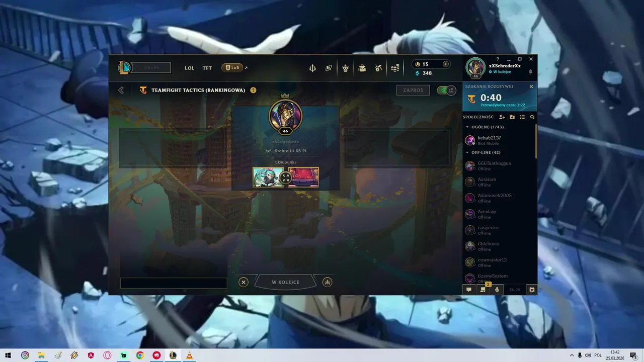Open the TFT game mode help question mark
Viewport: 644px width, 362px height.
tap(253, 90)
